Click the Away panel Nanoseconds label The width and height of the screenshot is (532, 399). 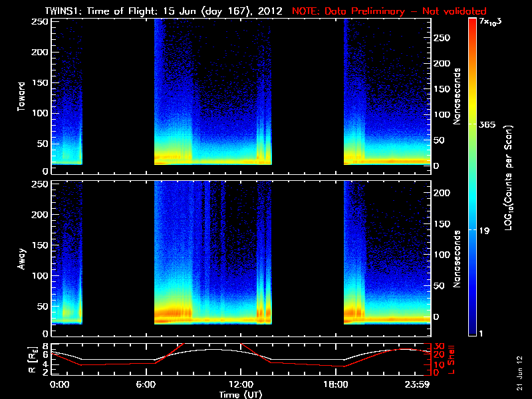[457, 259]
